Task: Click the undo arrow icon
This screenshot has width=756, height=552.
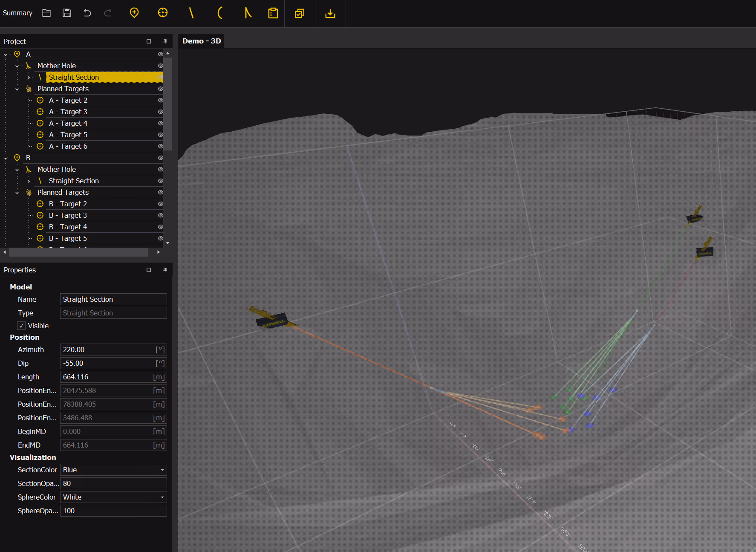Action: tap(87, 13)
